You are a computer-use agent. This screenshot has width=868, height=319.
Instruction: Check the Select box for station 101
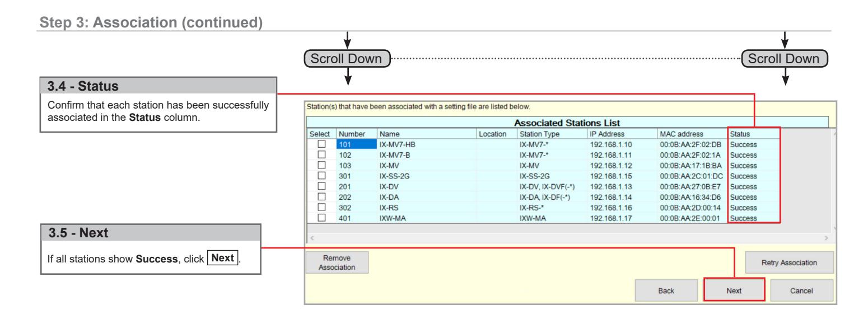321,144
